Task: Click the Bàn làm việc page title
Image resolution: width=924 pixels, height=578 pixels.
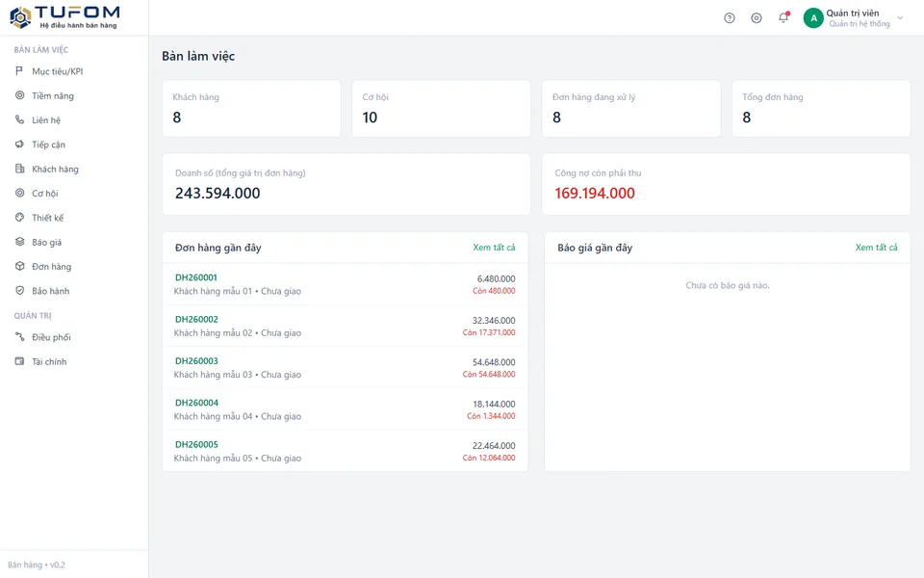Action: pyautogui.click(x=198, y=56)
